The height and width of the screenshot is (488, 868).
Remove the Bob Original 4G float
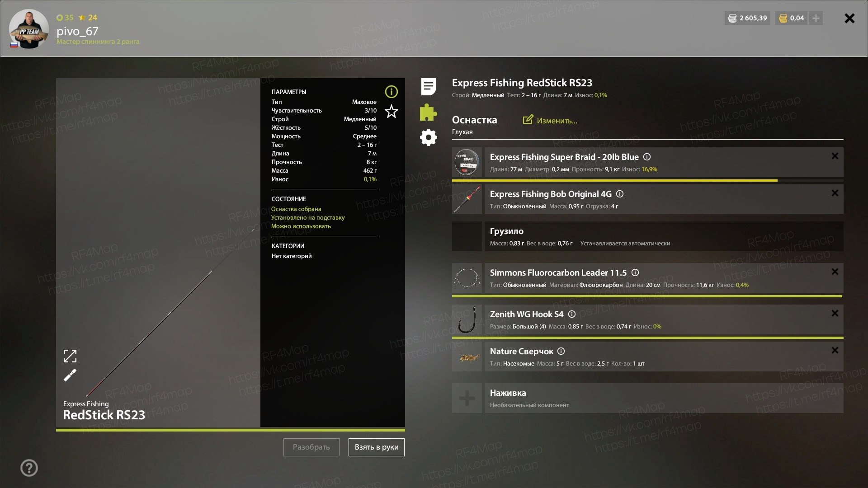[835, 193]
